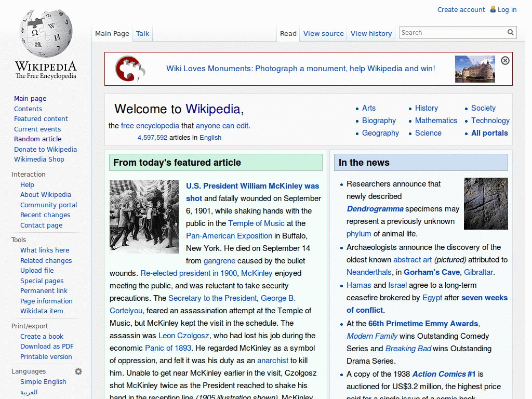Click the Wiki Loves Monuments puzzle logo
Image resolution: width=532 pixels, height=399 pixels.
coord(130,69)
